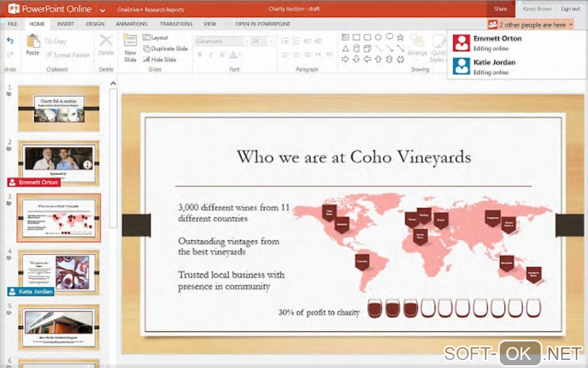Toggle Italic formatting
Screen dimensions: 588x368
point(211,55)
